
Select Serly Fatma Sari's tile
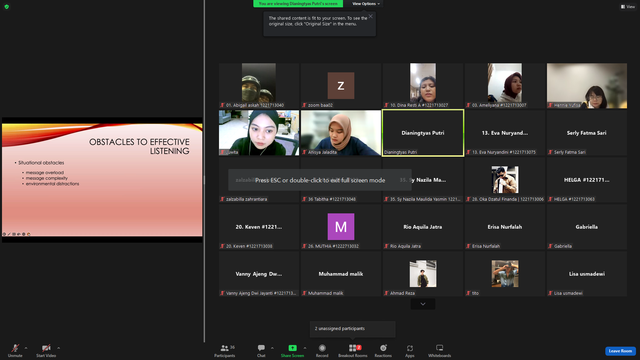(587, 133)
